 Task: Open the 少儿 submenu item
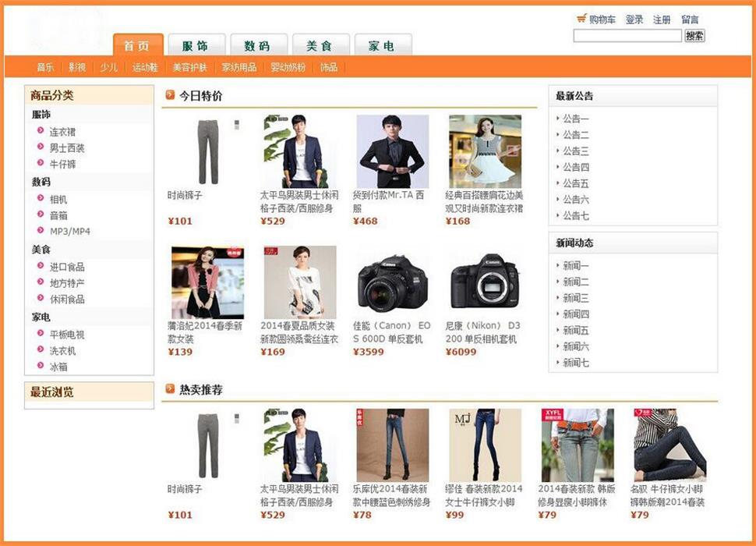(x=109, y=67)
